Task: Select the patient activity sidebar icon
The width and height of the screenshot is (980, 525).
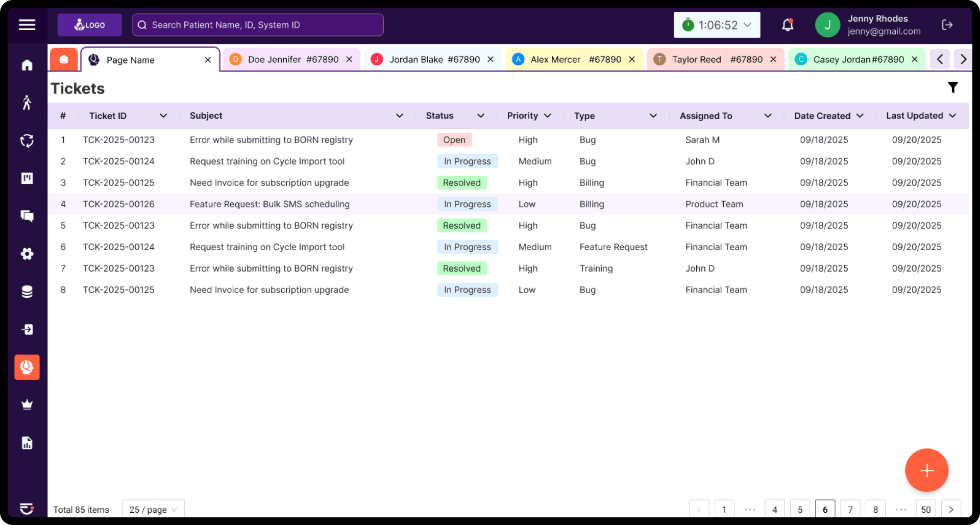Action: pyautogui.click(x=27, y=103)
